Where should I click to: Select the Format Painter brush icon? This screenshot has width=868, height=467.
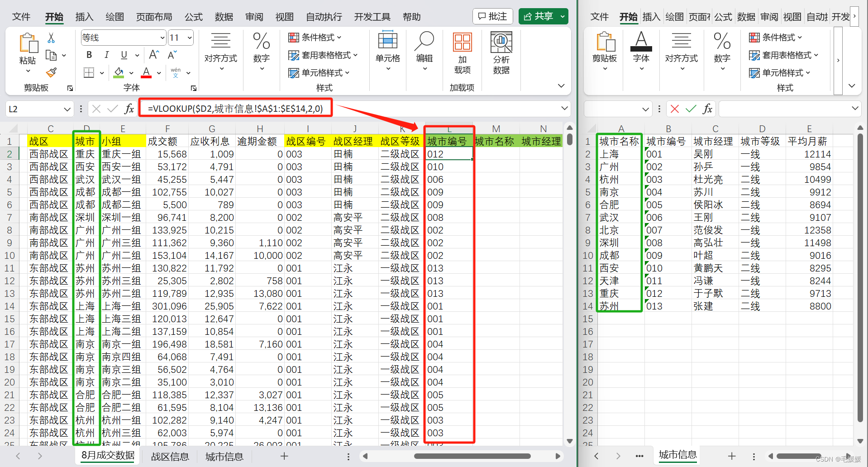[51, 72]
